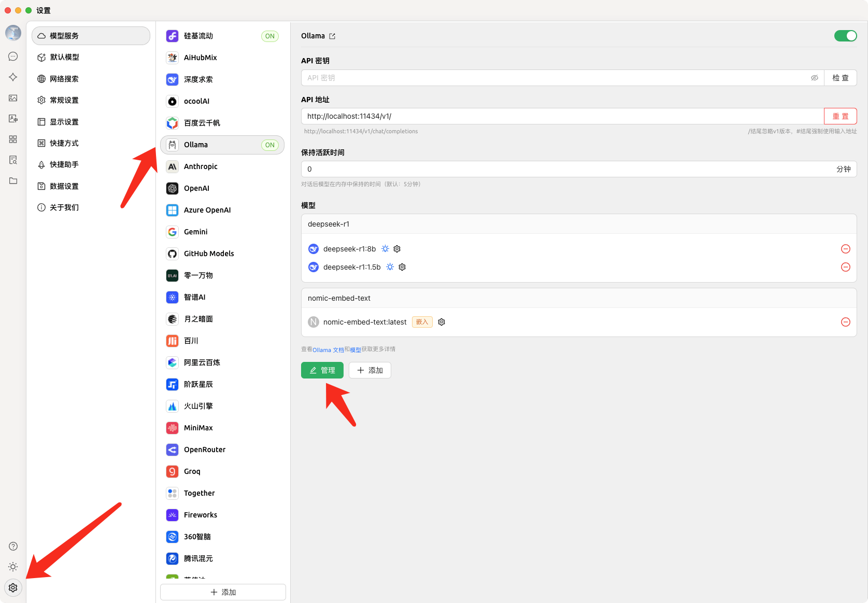Open 默认模型 settings section
This screenshot has width=868, height=603.
91,57
